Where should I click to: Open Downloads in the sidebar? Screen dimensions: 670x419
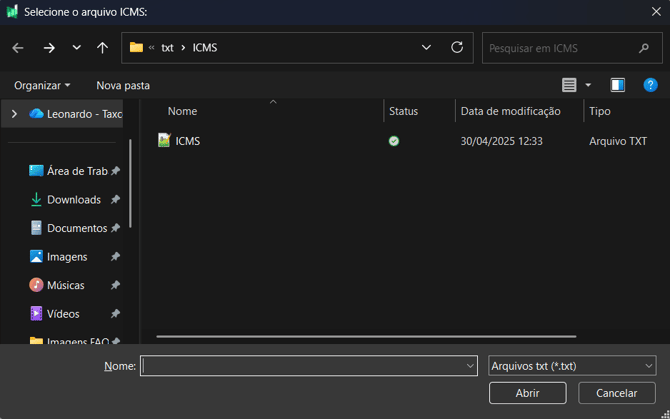73,200
